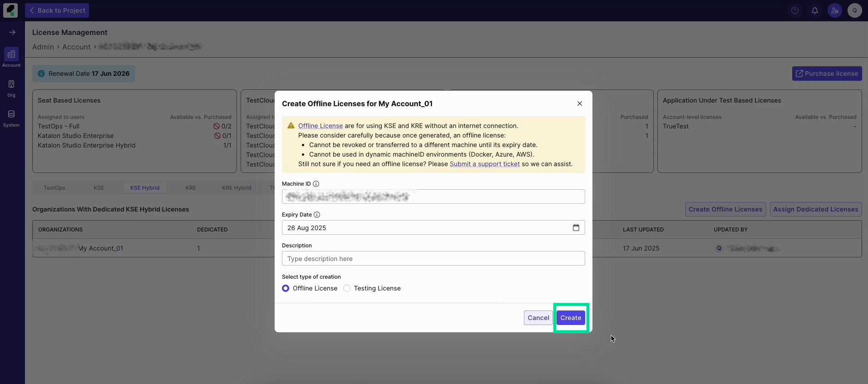
Task: Click the Account breadcrumb
Action: pos(76,47)
